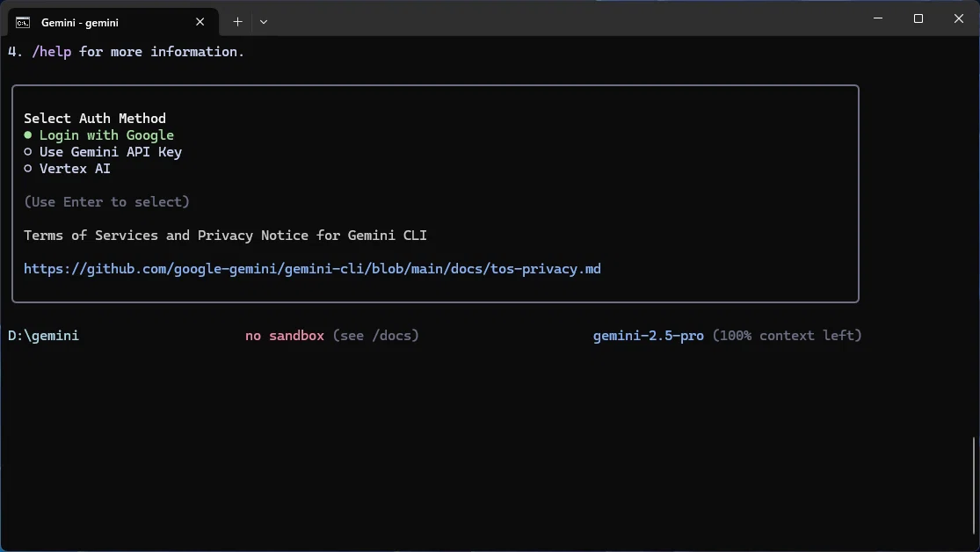Open a new terminal tab with plus
The height and width of the screenshot is (552, 980).
[237, 22]
